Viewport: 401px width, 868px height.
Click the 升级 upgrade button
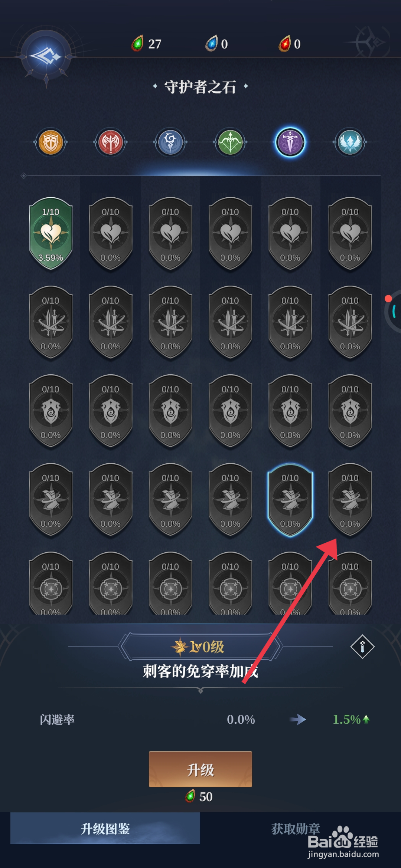point(200,769)
